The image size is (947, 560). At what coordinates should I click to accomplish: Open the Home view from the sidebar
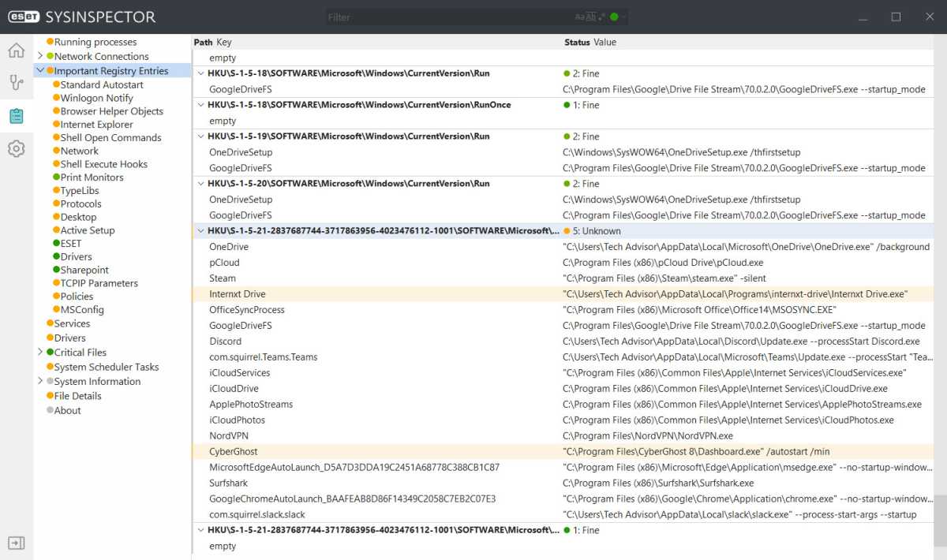[x=16, y=50]
